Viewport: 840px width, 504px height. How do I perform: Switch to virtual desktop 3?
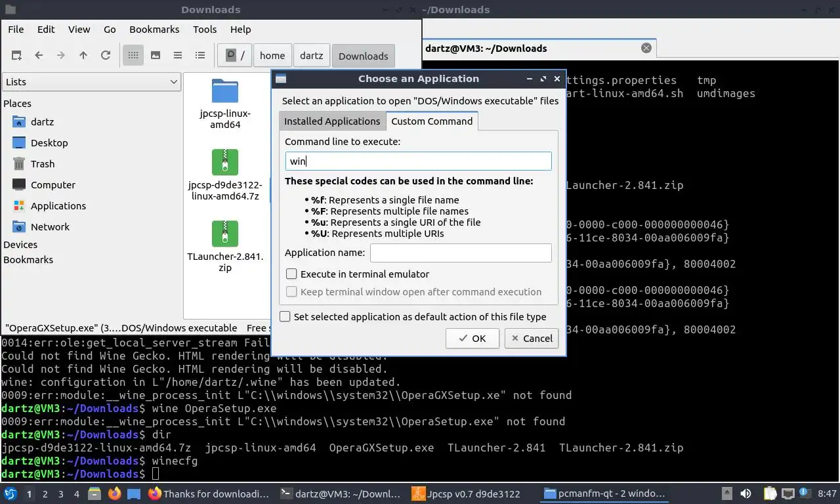(x=61, y=493)
